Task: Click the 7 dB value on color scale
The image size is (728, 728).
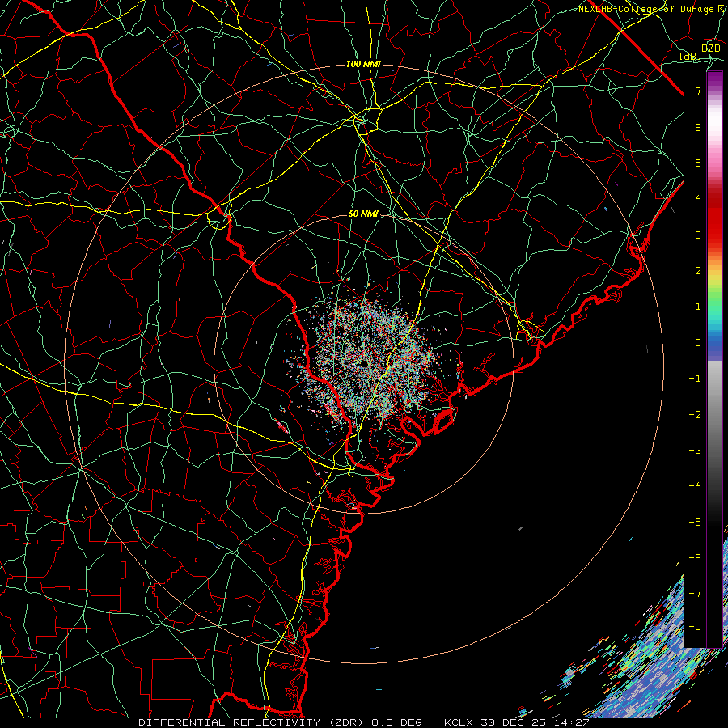Action: pos(698,91)
